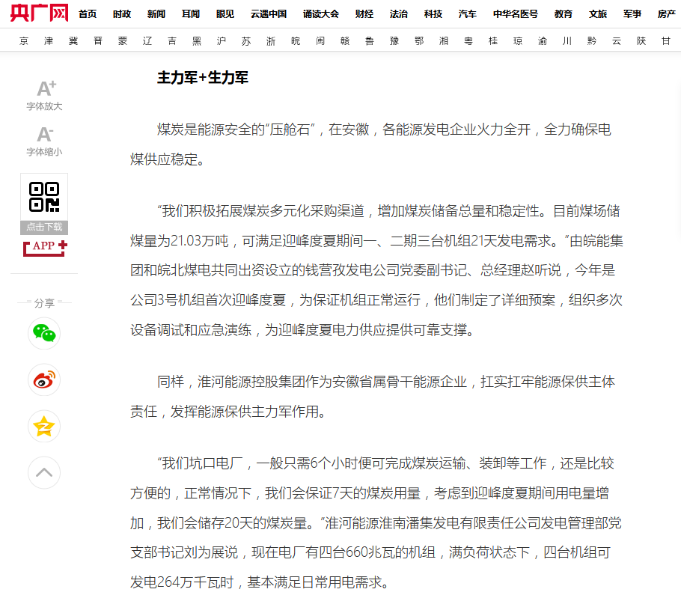Open the 云遇中国 section

(269, 14)
